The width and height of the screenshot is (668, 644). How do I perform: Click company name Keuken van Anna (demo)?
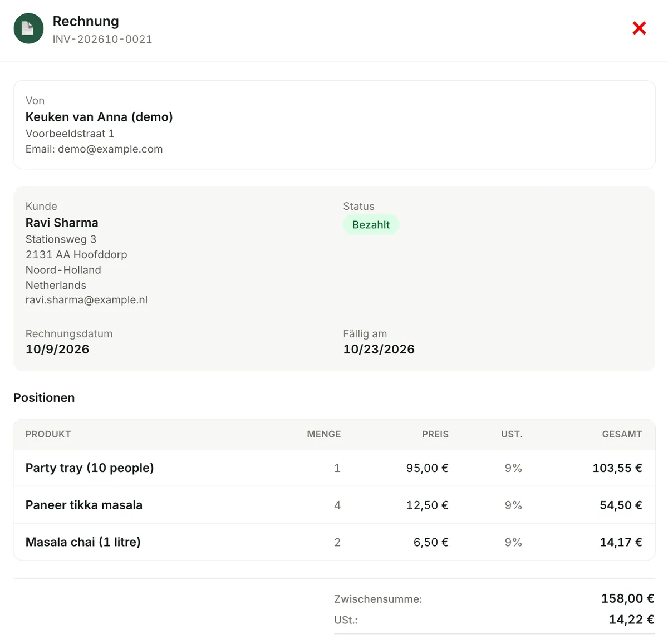(x=99, y=117)
